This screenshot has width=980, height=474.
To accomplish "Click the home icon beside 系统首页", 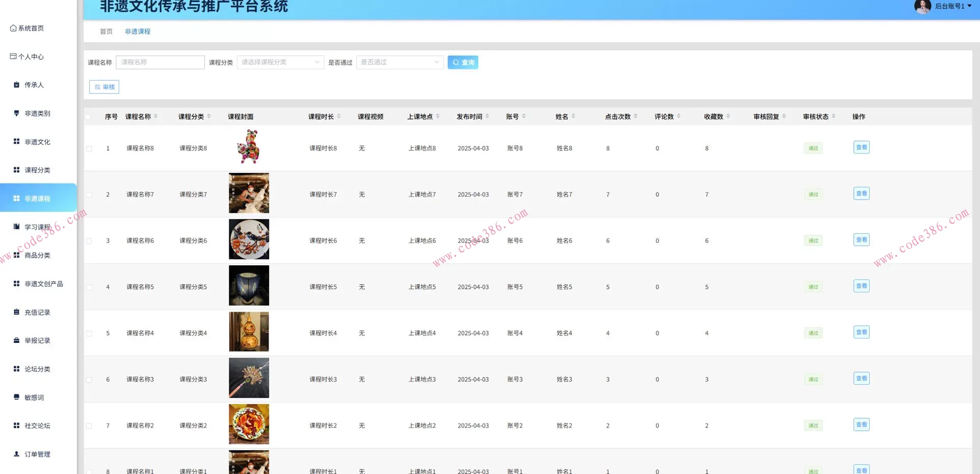I will click(x=13, y=28).
